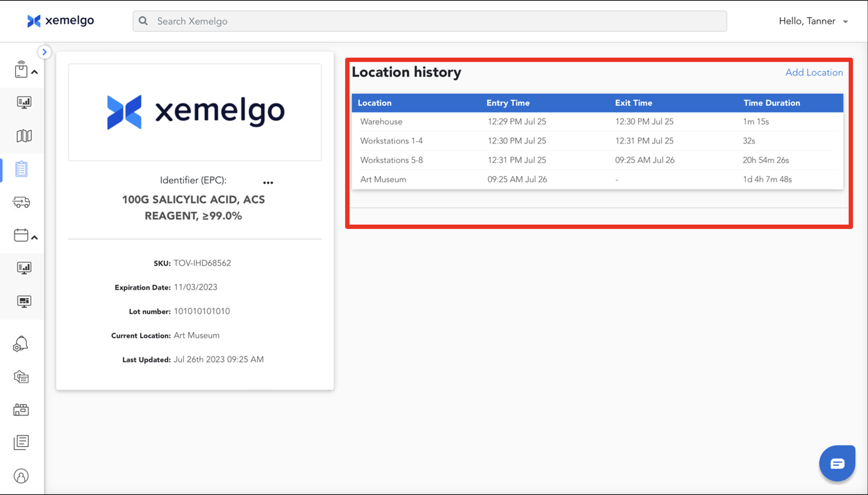Expand the sidebar with the arrow button
This screenshot has width=868, height=495.
44,52
